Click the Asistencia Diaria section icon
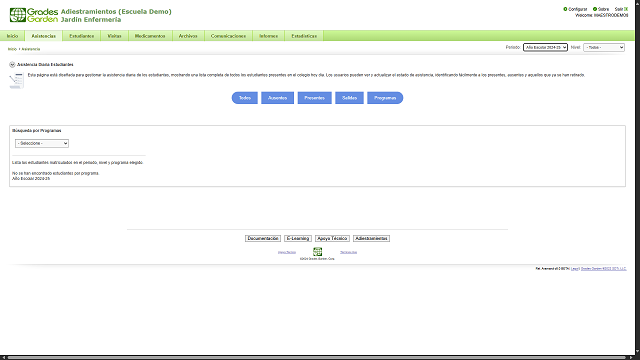Screen dimensions: 640x360 (x=12, y=64)
